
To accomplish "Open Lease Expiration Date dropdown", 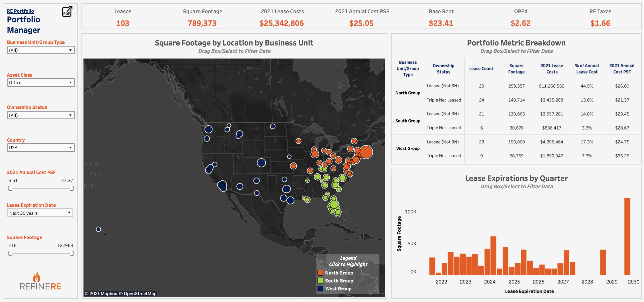I will click(x=40, y=213).
